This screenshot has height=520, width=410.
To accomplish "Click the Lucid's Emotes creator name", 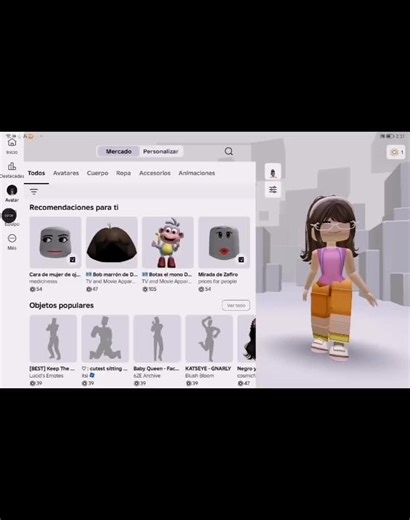I will coord(46,376).
